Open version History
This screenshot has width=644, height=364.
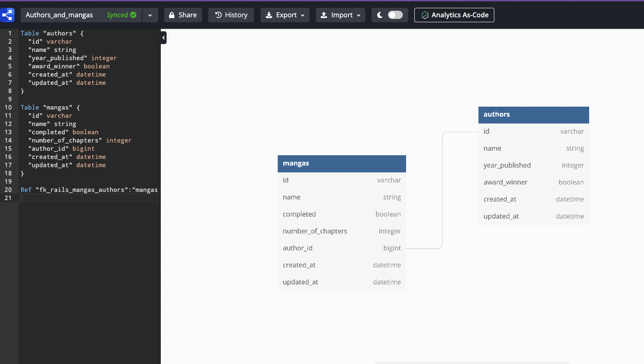point(231,15)
